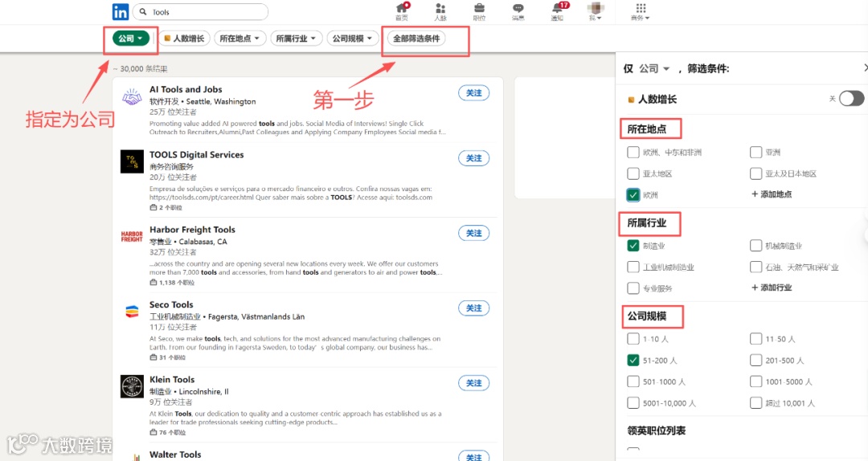Screen dimensions: 868x461
Task: Check company size 1-10 人
Action: pos(633,339)
